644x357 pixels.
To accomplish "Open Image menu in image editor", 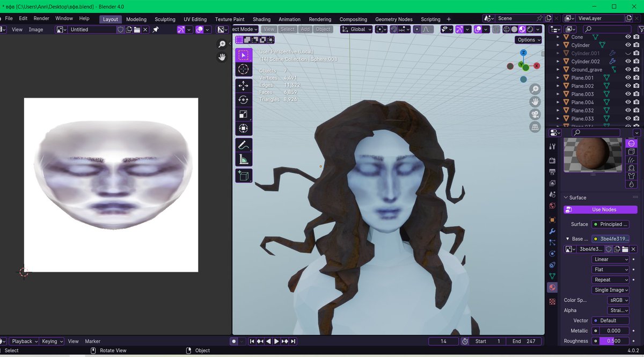I will [36, 30].
